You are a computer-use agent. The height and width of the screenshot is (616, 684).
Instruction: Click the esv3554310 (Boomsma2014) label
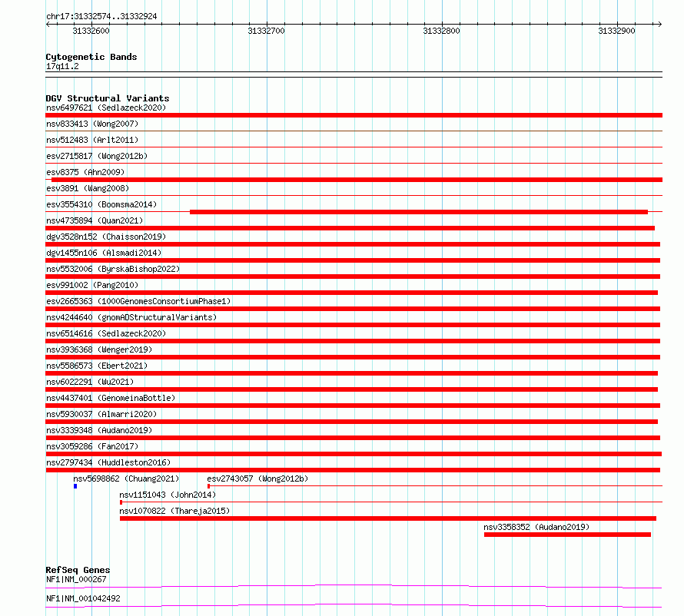pyautogui.click(x=101, y=204)
